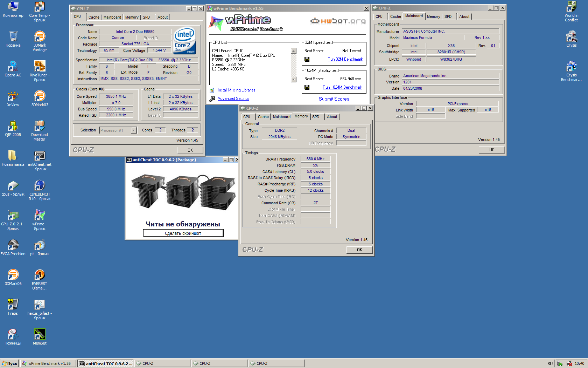Viewport: 588px width, 368px height.
Task: Open the XnView desktop icon
Action: click(x=13, y=96)
